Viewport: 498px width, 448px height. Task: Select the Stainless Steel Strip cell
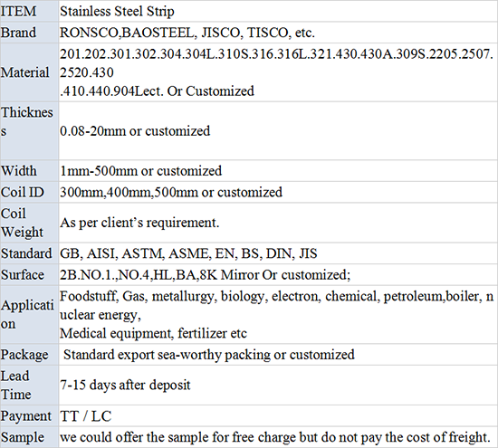(x=278, y=11)
